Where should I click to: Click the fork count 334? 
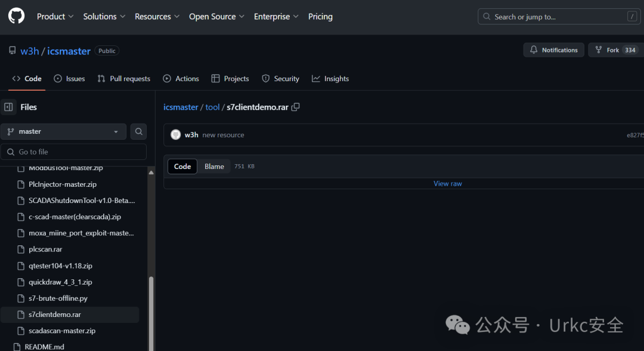(x=630, y=50)
